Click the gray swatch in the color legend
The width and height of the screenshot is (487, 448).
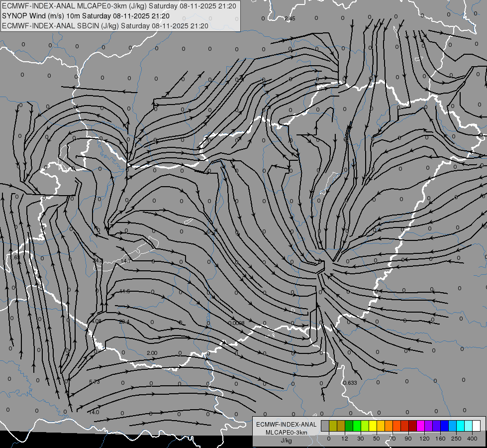[325, 426]
